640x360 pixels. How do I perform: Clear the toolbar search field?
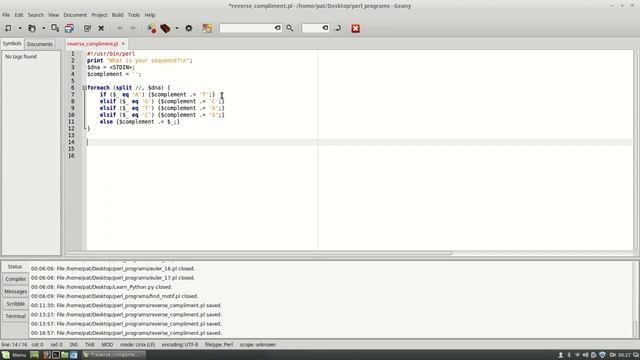(278, 28)
